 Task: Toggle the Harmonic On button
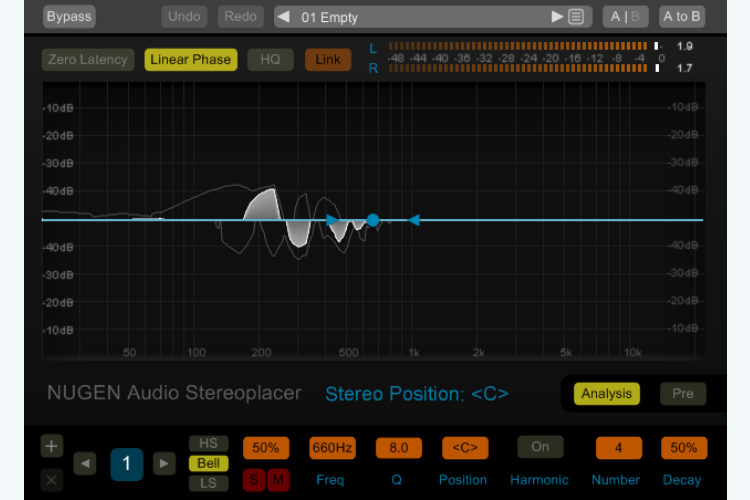click(540, 447)
